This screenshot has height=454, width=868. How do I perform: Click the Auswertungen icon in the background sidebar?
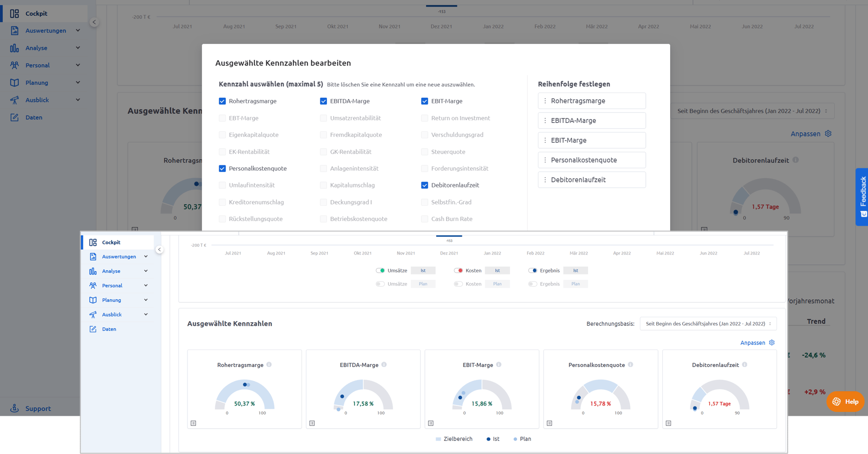[14, 30]
